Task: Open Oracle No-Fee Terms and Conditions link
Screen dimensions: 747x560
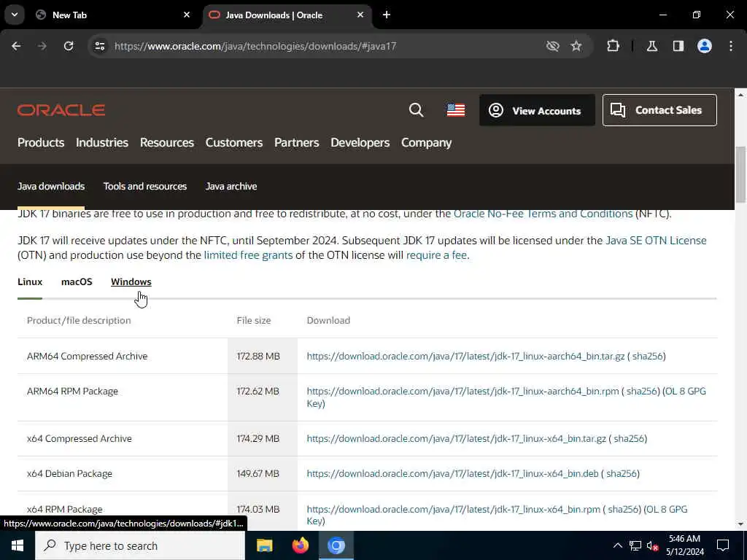Action: pos(543,214)
